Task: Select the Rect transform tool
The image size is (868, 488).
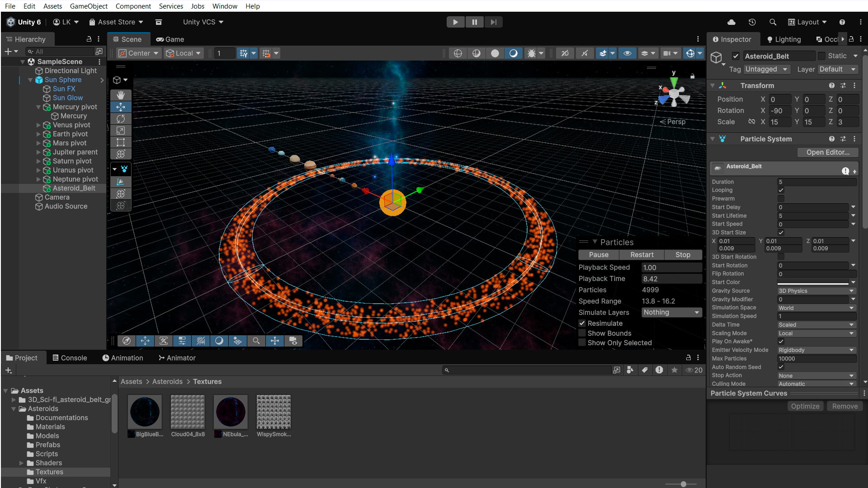Action: point(121,142)
